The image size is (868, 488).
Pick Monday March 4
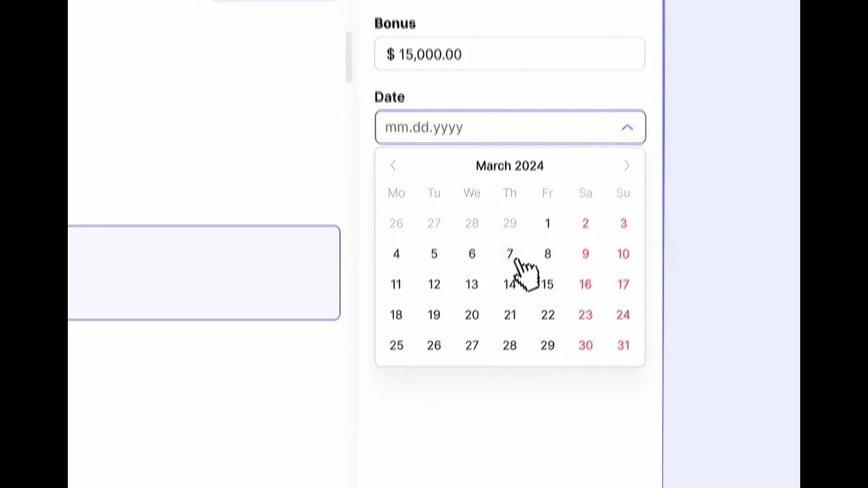tap(396, 253)
